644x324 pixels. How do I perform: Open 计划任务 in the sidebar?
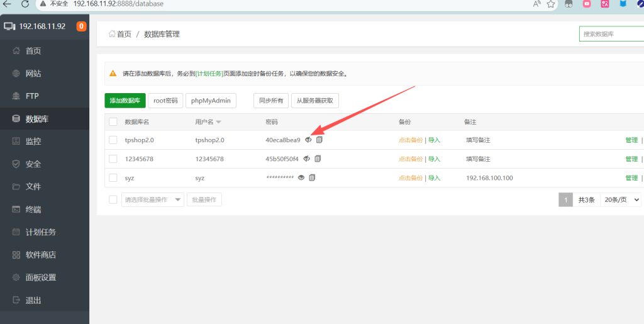tap(41, 232)
